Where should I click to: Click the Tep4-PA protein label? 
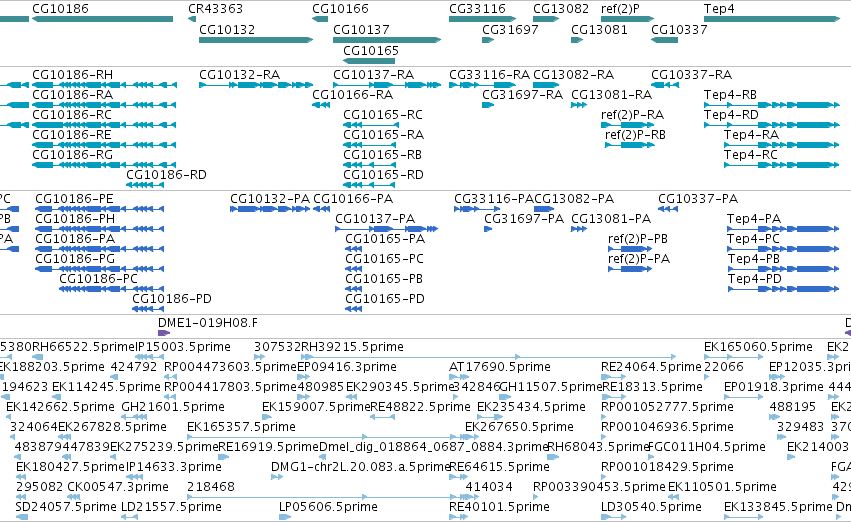[754, 219]
